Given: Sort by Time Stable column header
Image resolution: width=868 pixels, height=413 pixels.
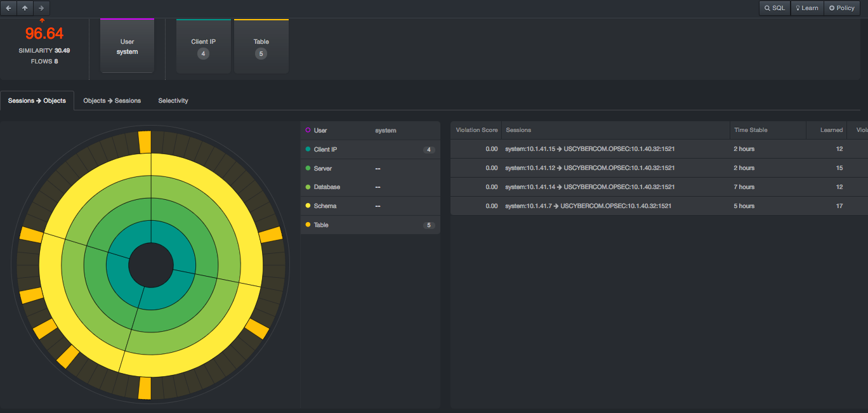Looking at the screenshot, I should coord(751,130).
